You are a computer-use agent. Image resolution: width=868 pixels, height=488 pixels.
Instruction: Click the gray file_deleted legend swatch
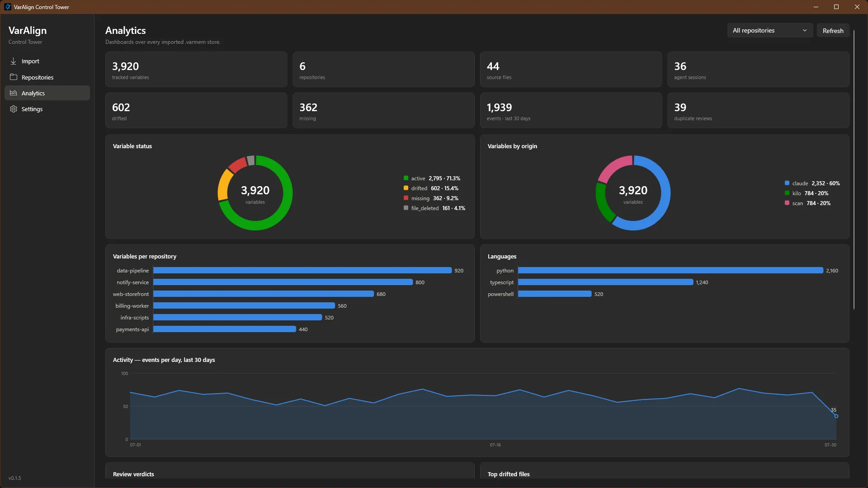point(406,208)
